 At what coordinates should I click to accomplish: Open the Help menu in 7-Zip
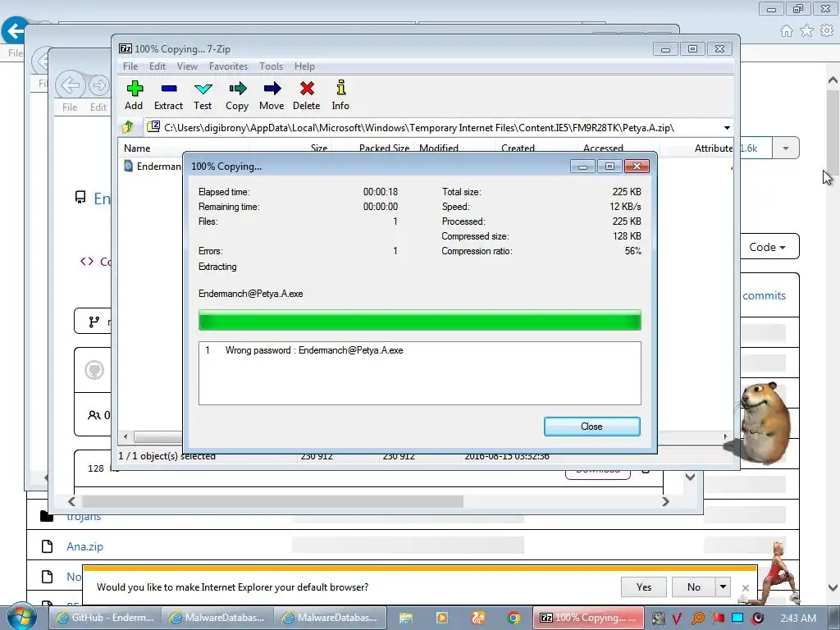[x=305, y=66]
